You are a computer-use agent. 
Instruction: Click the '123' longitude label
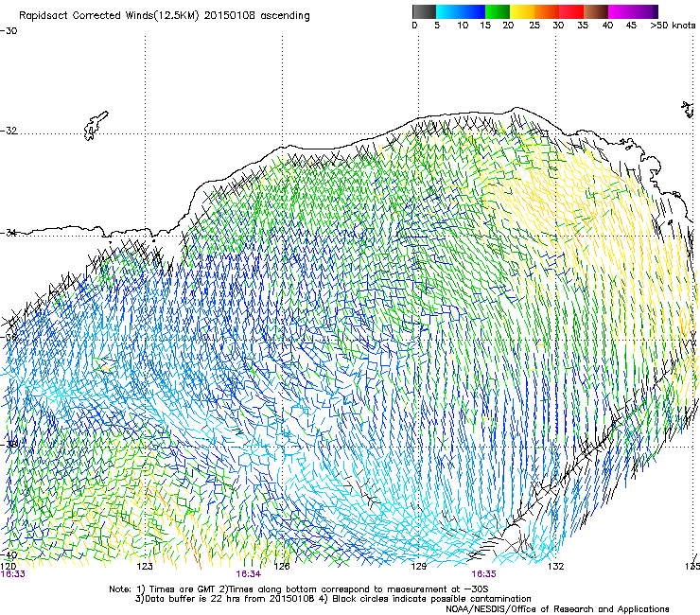tap(145, 567)
